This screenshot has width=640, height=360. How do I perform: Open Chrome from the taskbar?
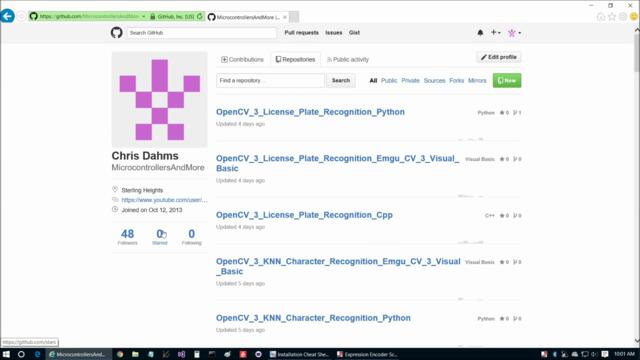click(120, 354)
